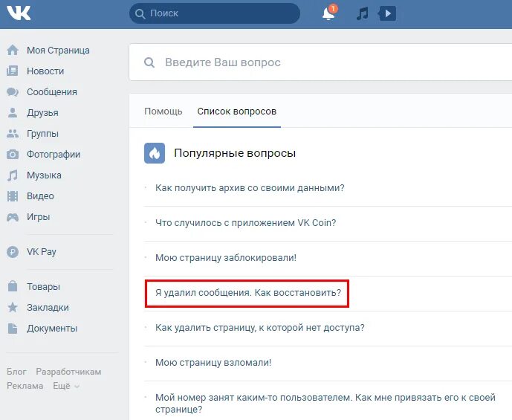Open Видео in the sidebar
Viewport: 512px width, 420px height.
[x=40, y=196]
